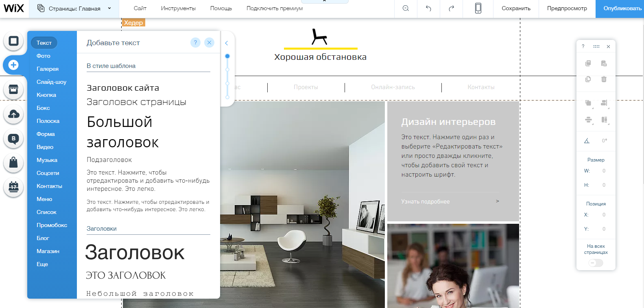Viewport: 644px width, 308px height.
Task: Open the Blog manager B icon
Action: [13, 139]
